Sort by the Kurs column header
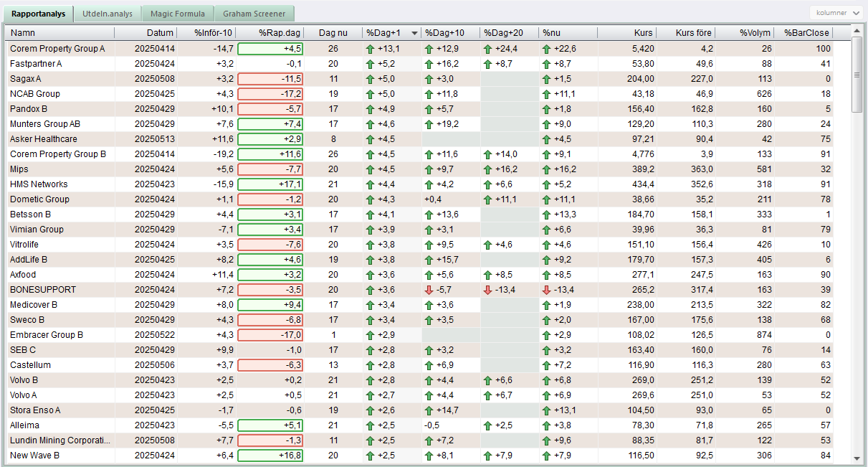 pos(627,33)
